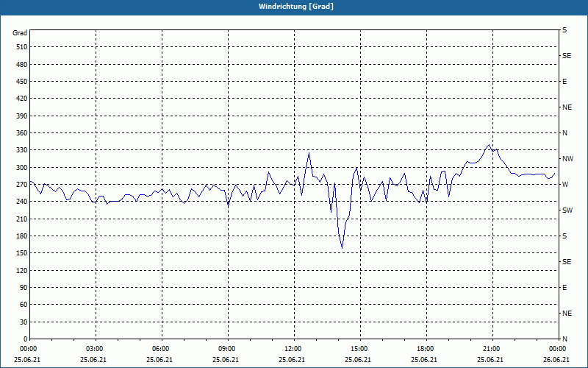Screen dimensions: 588x368
Task: Click the E compass label beside the 450 gridline
Action: tap(564, 82)
